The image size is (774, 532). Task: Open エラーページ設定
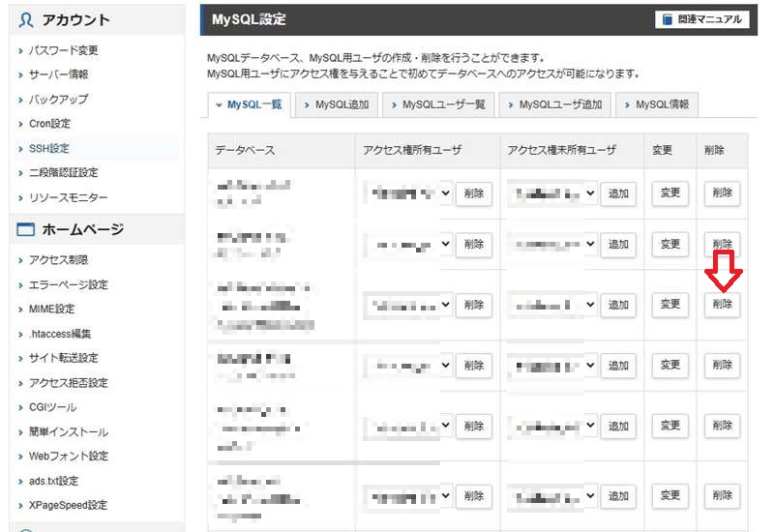68,284
